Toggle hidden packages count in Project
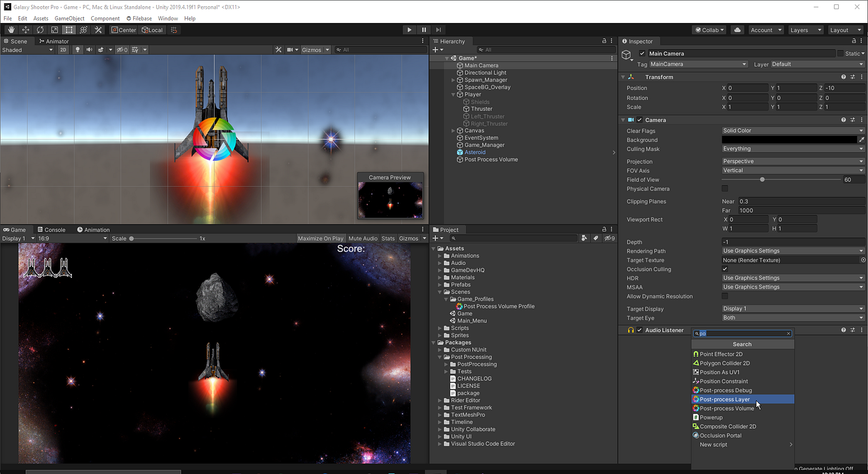 (609, 238)
